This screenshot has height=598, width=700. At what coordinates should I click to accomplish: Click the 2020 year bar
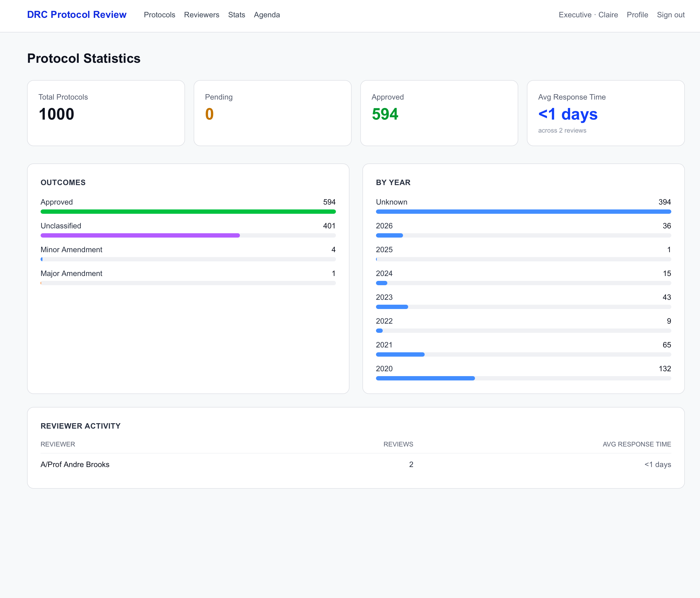point(523,378)
